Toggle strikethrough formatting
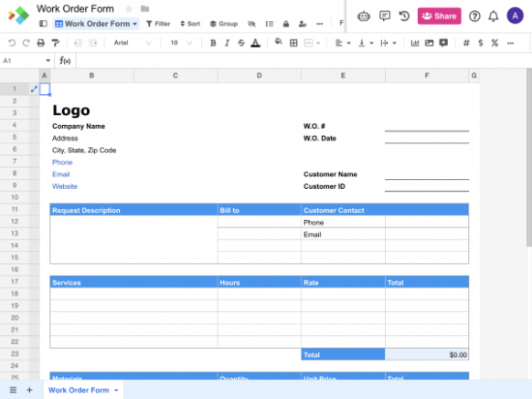 241,43
